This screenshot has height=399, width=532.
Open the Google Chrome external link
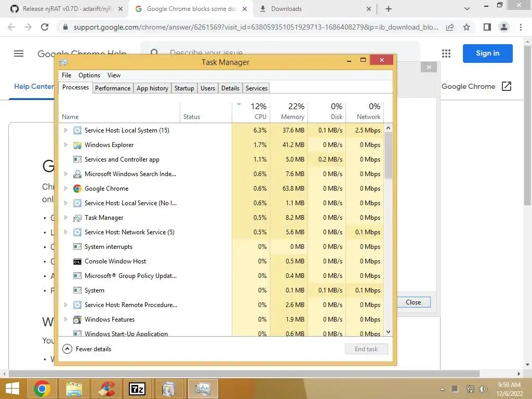coord(476,87)
